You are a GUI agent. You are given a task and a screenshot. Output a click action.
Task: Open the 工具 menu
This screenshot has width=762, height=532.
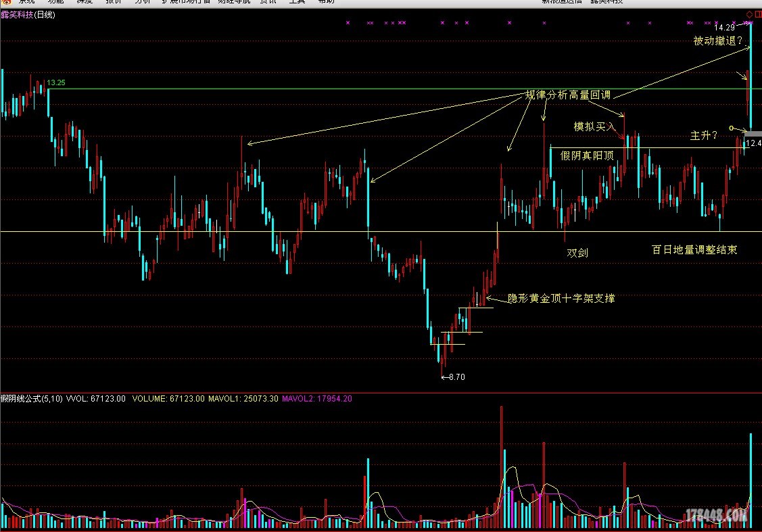pos(297,1)
